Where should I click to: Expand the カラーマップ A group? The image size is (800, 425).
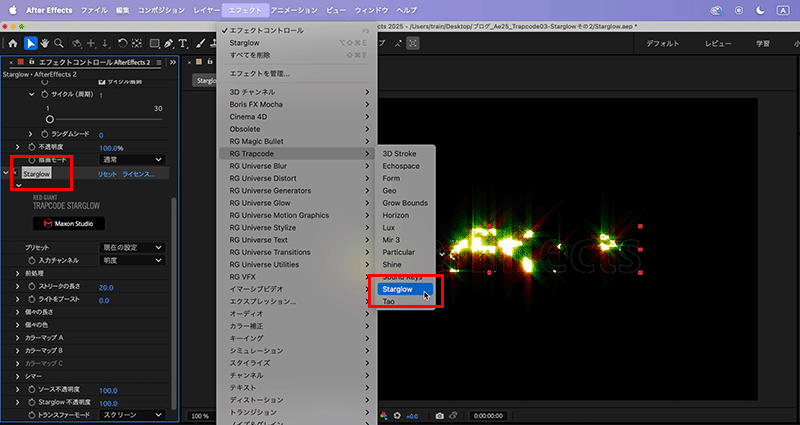pos(18,338)
